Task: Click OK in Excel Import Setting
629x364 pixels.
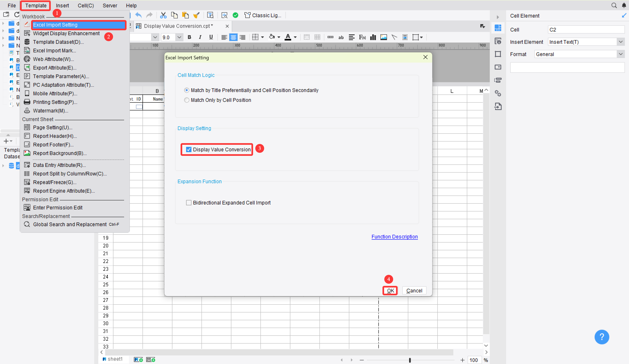Action: pyautogui.click(x=390, y=290)
